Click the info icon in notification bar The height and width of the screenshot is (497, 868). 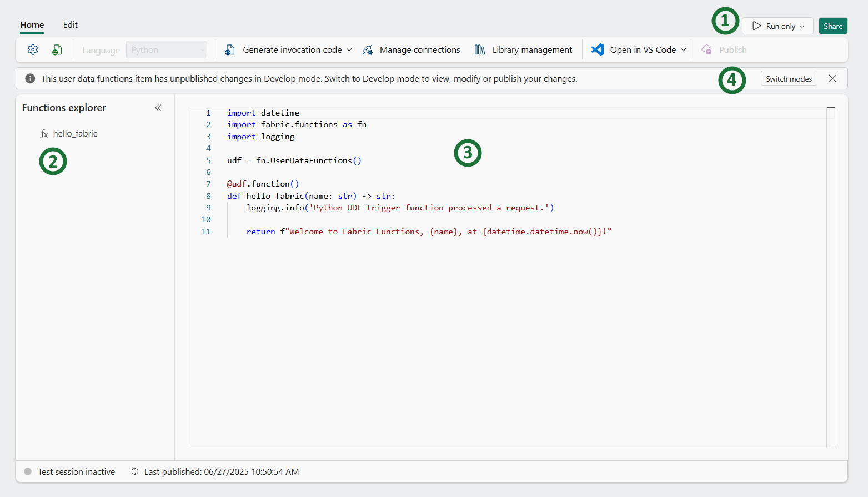(30, 79)
